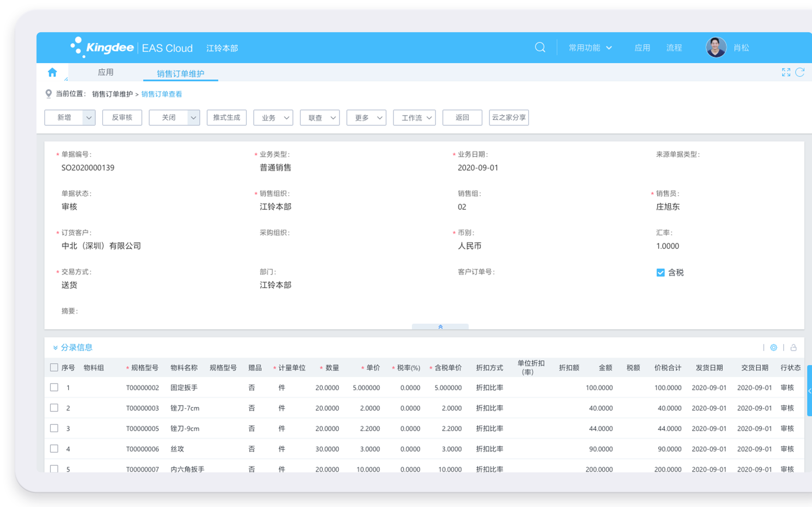The image size is (812, 507).
Task: Open 流程 in the top navigation
Action: click(x=674, y=48)
